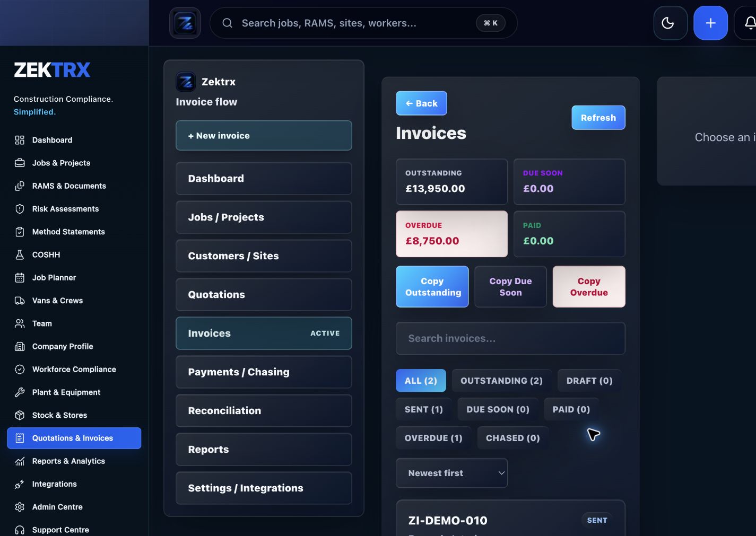
Task: Create a new invoice with + New invoice
Action: (264, 136)
